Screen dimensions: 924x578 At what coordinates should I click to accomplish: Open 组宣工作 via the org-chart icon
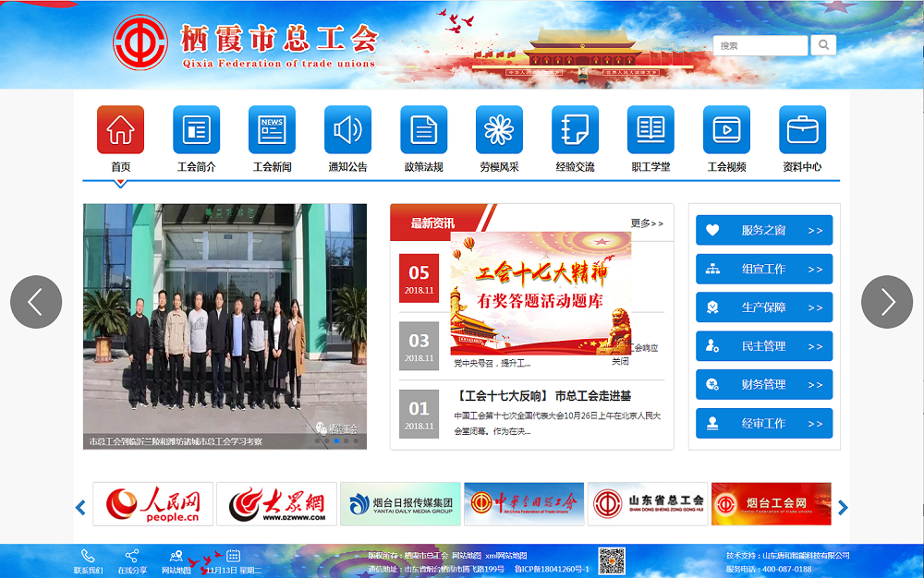point(712,269)
